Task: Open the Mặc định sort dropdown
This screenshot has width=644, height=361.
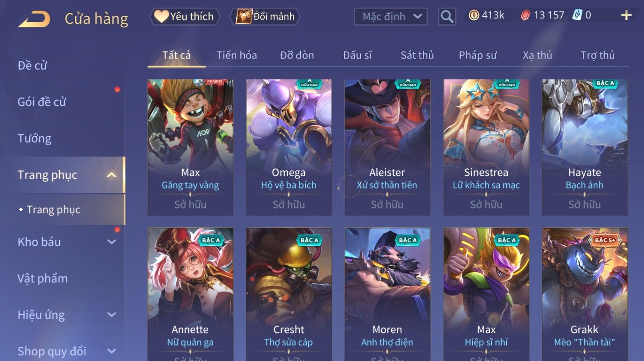Action: (x=391, y=17)
